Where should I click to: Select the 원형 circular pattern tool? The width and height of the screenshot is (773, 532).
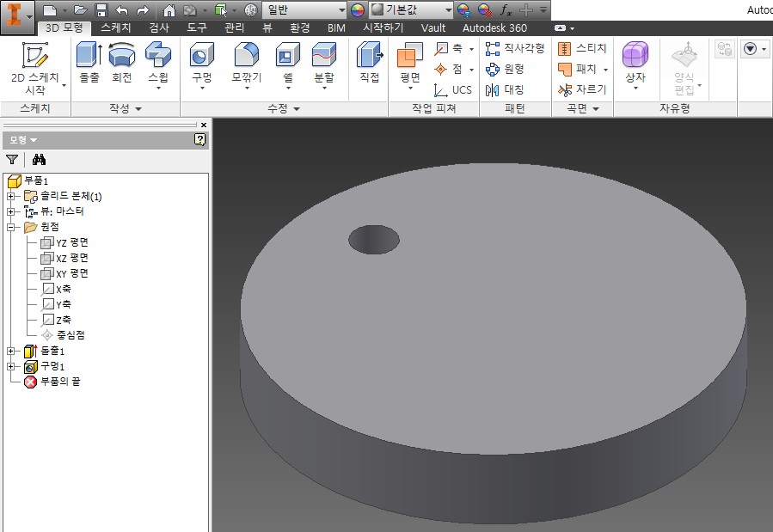click(x=505, y=69)
